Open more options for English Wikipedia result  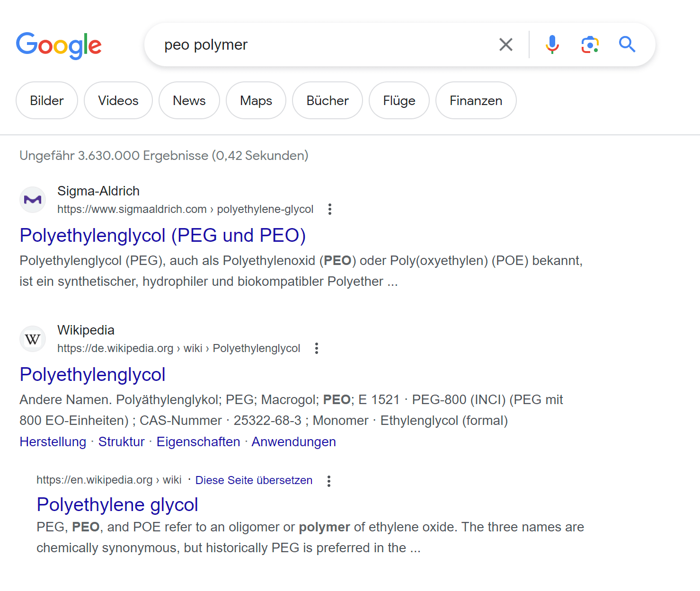tap(329, 481)
